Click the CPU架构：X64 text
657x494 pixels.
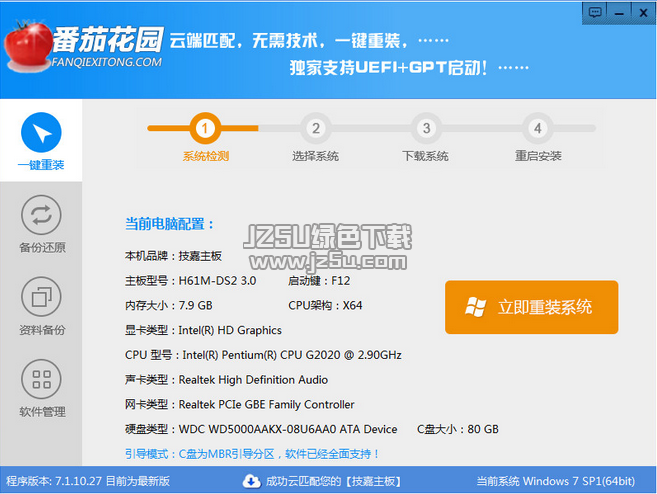[325, 305]
